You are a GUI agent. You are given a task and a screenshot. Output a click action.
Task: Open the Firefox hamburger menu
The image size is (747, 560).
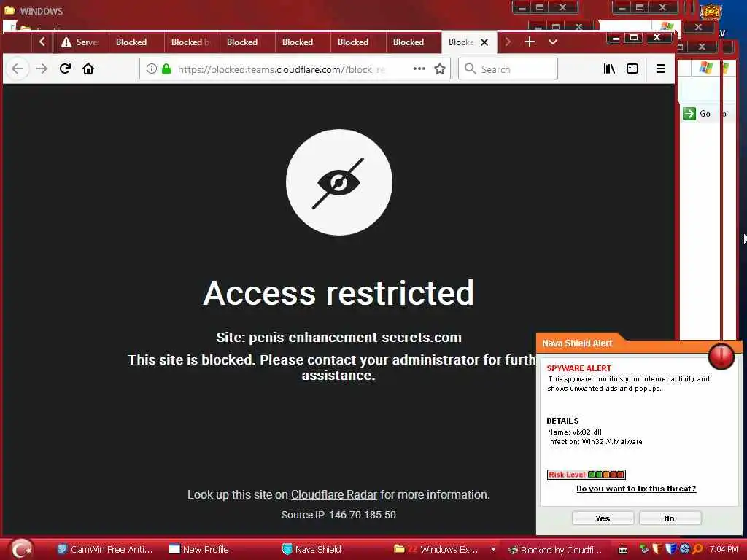[660, 69]
